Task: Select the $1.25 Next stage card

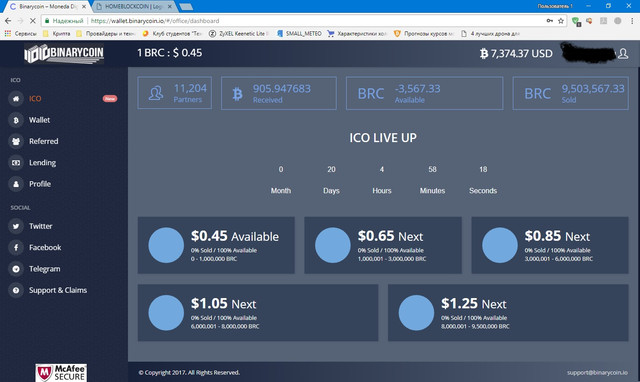Action: pyautogui.click(x=508, y=313)
